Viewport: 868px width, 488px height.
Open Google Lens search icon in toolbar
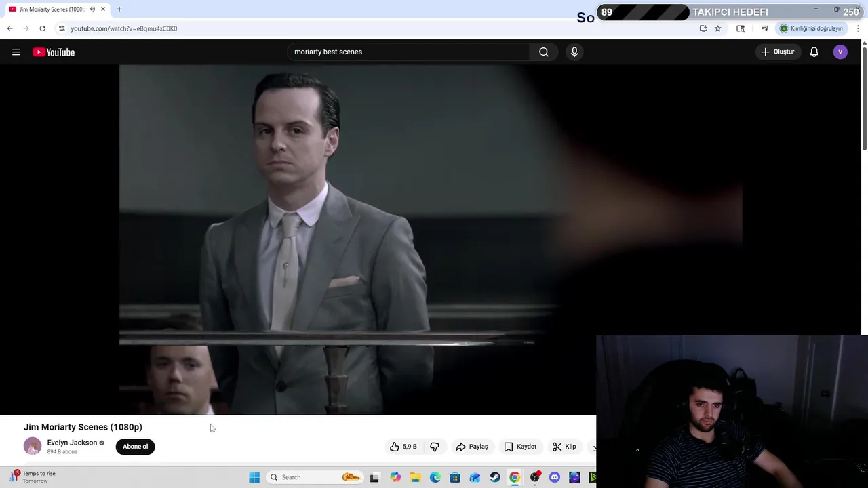[x=741, y=28]
